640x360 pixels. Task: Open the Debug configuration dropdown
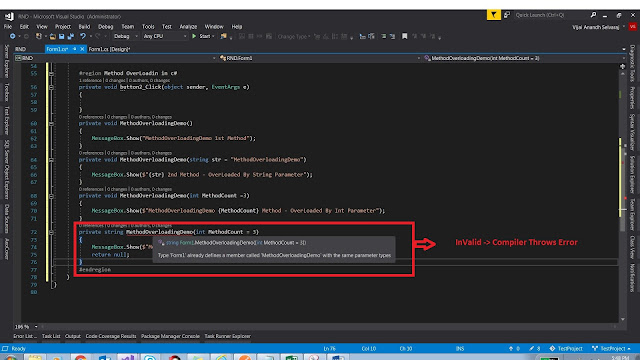[126, 36]
